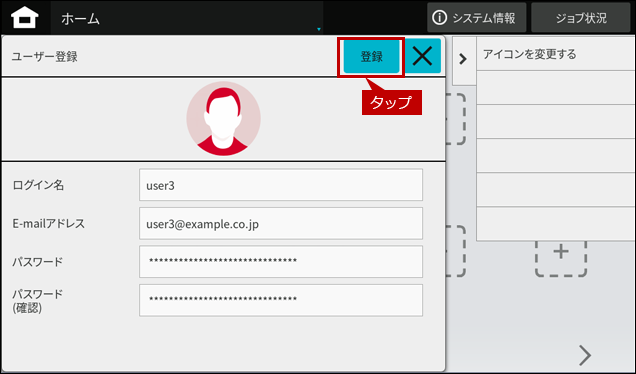Tap the red user avatar image
This screenshot has height=374, width=636.
point(223,118)
